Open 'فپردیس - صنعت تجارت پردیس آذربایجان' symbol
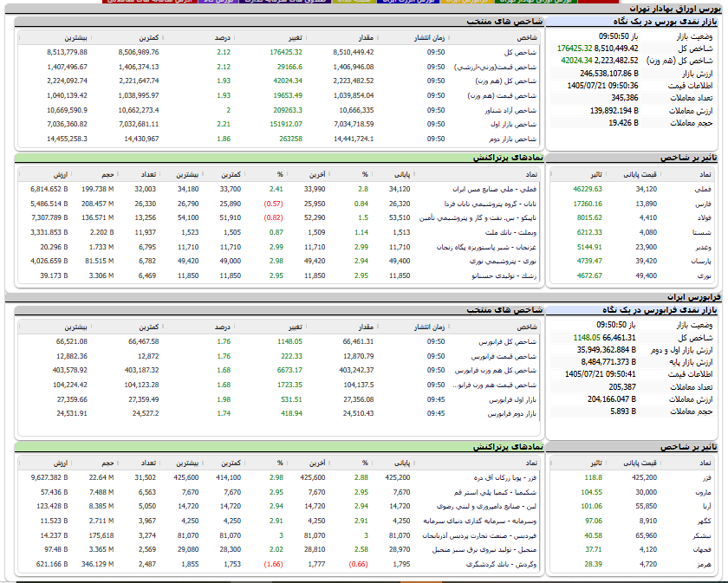Viewport: 728px width, 583px height. pos(479,535)
